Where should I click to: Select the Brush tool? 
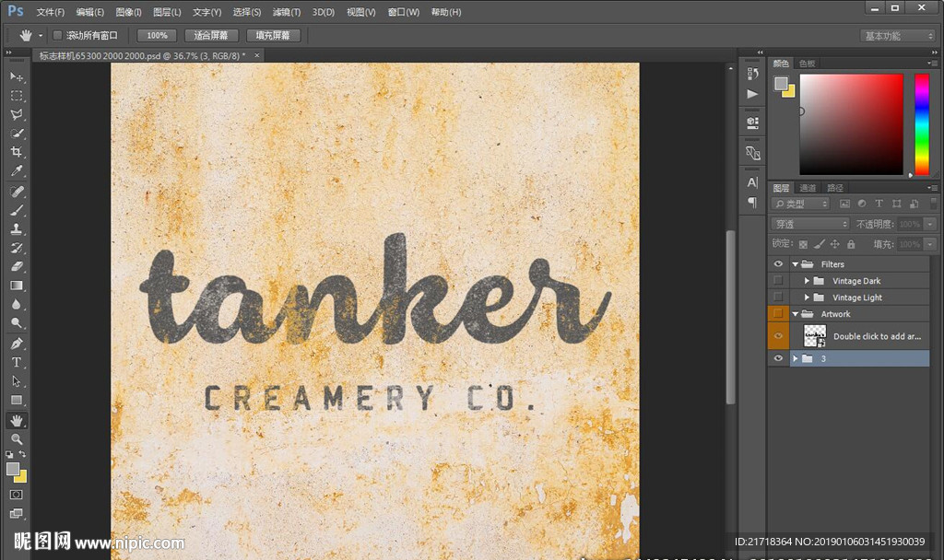(17, 210)
